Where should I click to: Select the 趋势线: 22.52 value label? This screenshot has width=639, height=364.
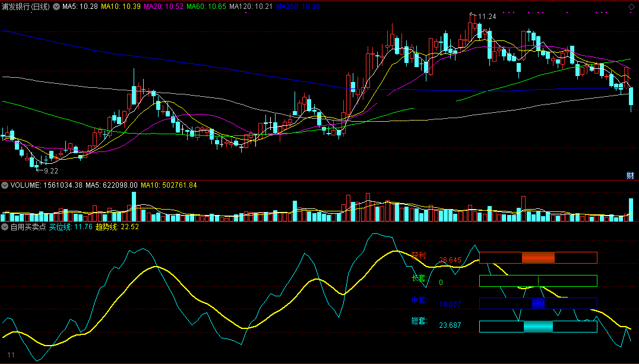(118, 227)
